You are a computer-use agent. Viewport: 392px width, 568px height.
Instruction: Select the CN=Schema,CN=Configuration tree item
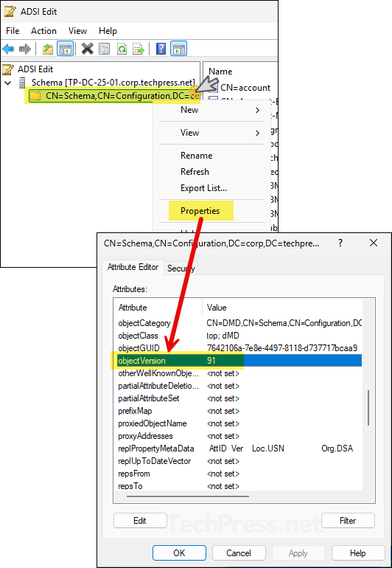click(x=114, y=96)
